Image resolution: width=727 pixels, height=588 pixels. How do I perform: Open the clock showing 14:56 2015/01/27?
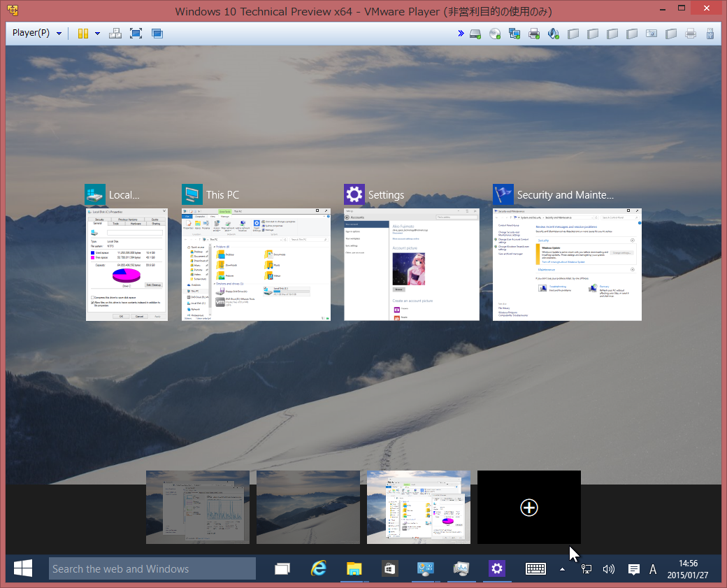click(x=688, y=569)
